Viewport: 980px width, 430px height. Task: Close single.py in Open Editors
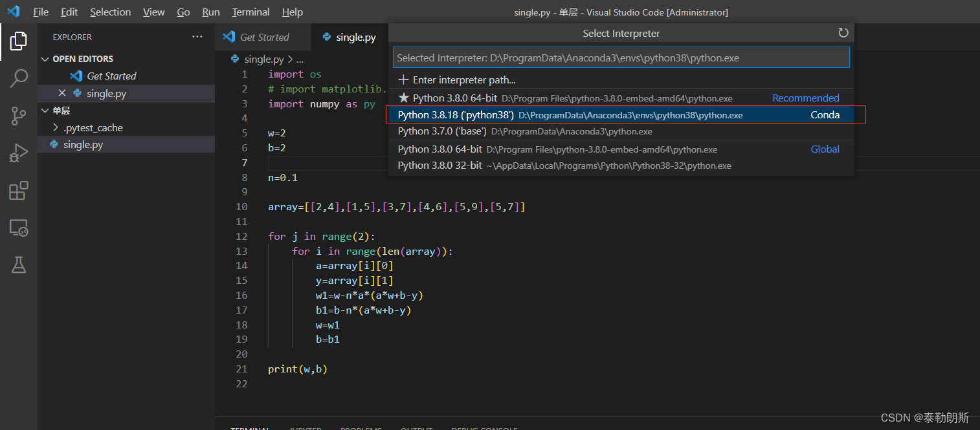coord(62,93)
